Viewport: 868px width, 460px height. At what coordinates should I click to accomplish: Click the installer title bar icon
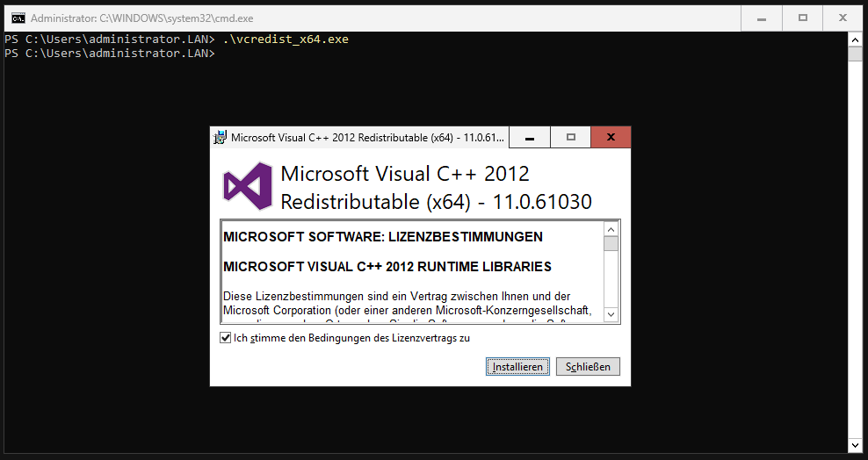pos(220,138)
